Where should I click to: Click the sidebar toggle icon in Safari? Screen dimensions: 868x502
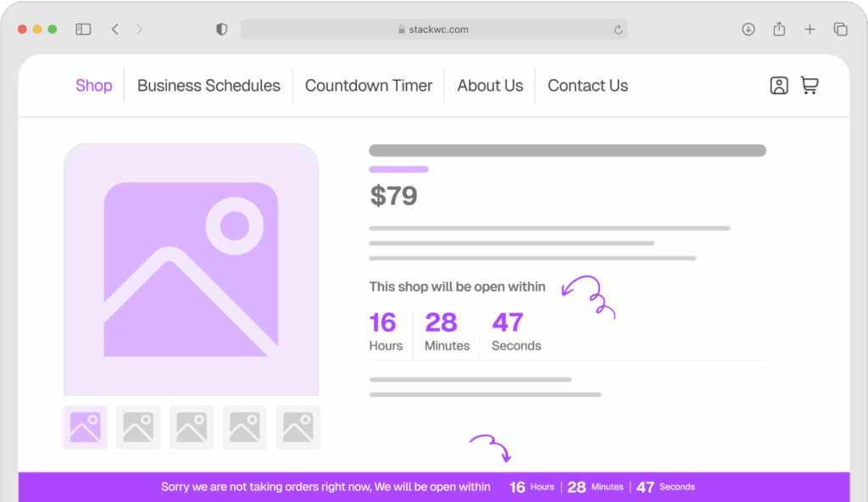point(83,29)
